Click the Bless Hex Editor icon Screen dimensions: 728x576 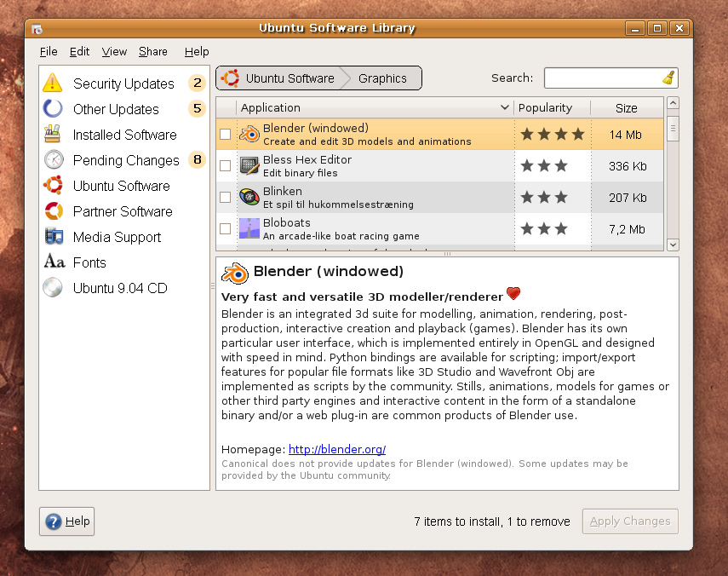249,165
